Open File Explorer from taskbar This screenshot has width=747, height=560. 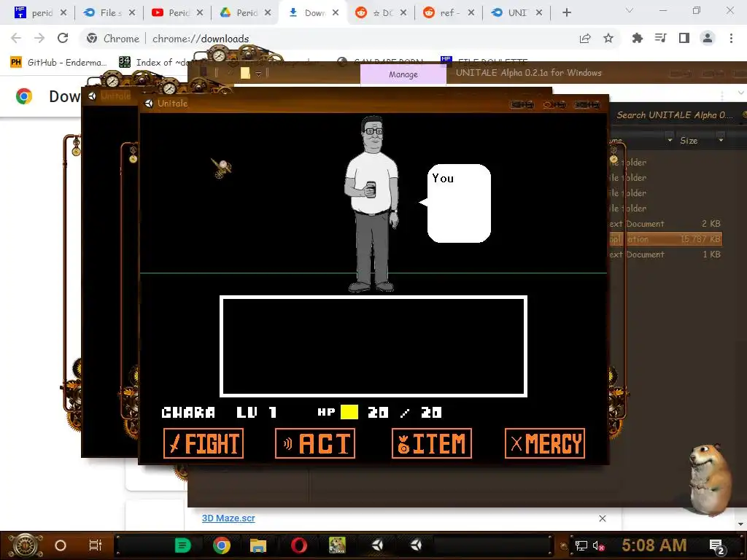tap(258, 545)
